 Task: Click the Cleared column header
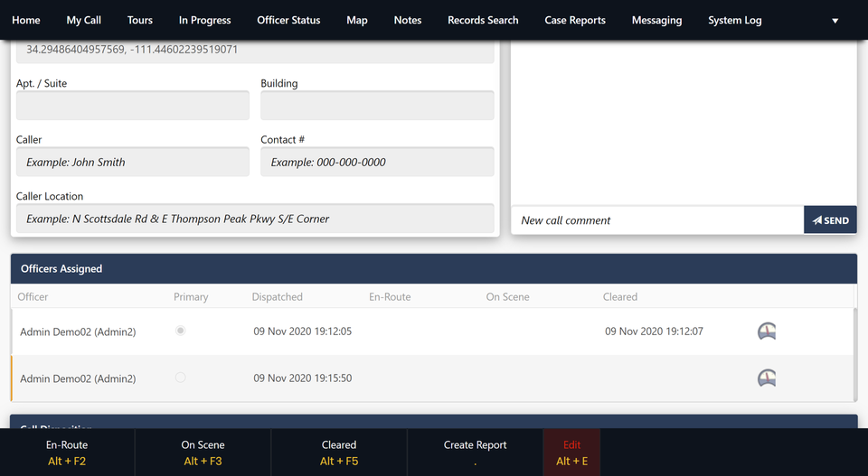[620, 297]
